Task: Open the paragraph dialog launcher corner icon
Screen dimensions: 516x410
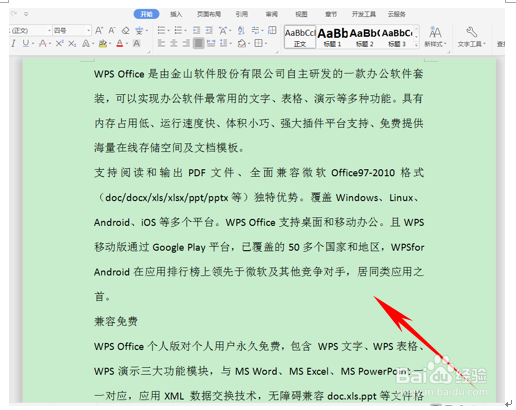Action: coord(277,52)
